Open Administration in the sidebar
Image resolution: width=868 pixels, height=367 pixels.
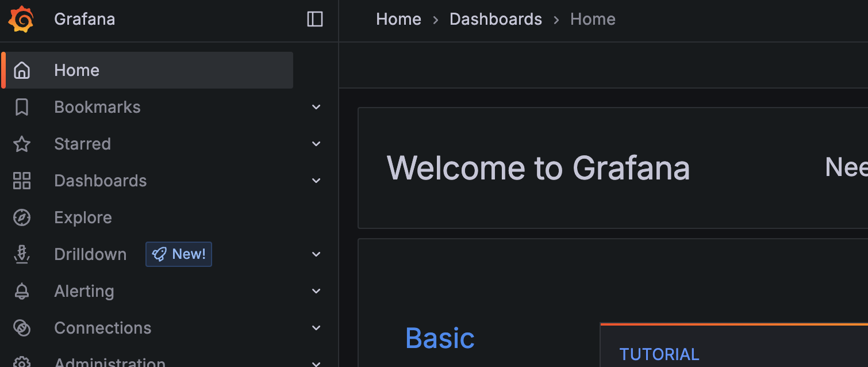[110, 362]
